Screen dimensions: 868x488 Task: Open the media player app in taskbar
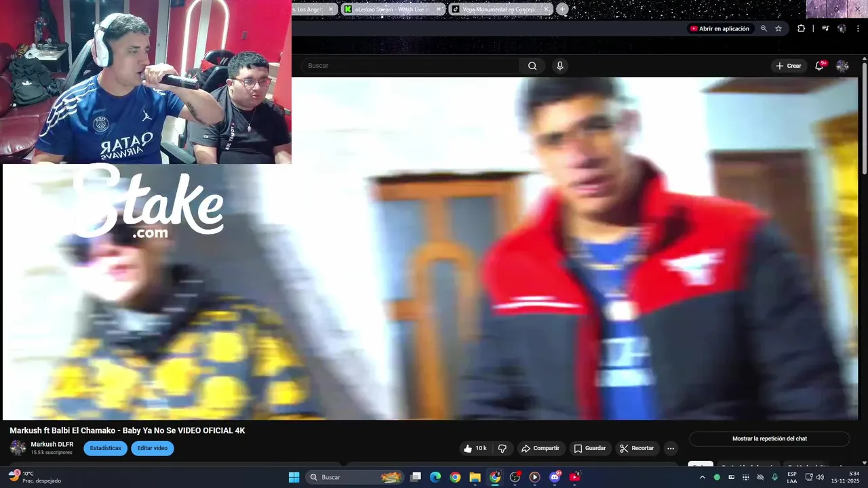coord(534,477)
